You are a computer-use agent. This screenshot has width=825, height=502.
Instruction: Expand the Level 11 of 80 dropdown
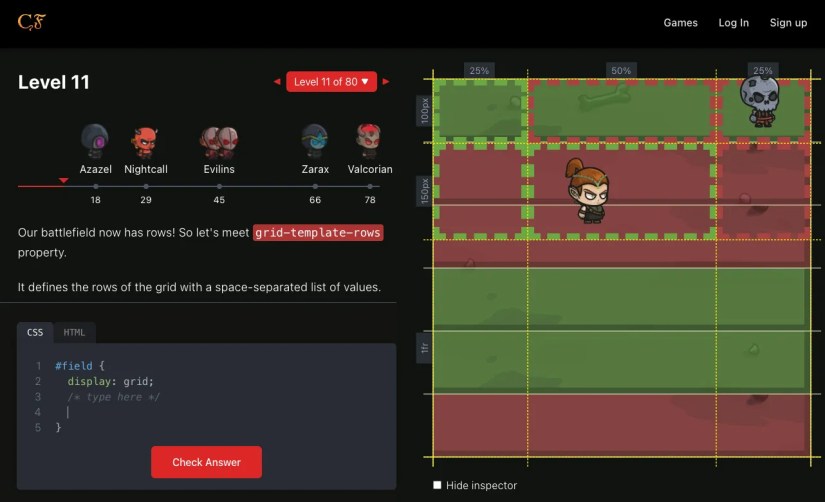coord(331,82)
